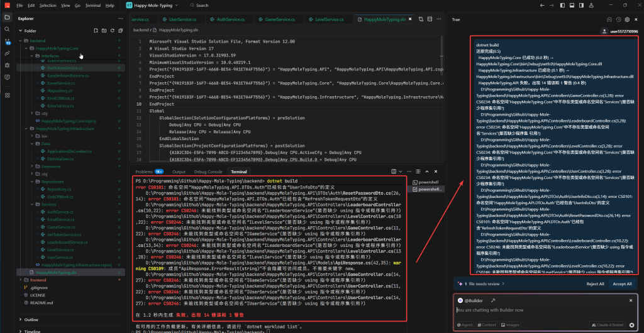Screen dimensions: 644x333
Task: Open Happy-Mole-Typing project dropdown
Action: pyautogui.click(x=152, y=5)
